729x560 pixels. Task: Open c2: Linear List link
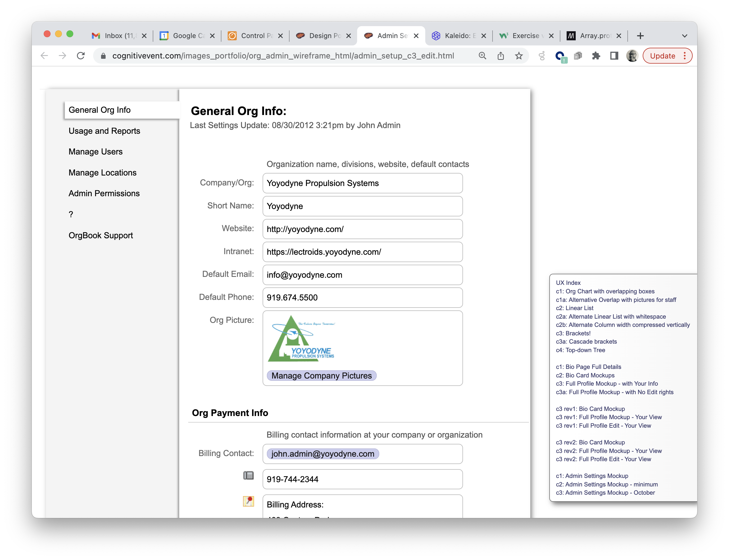pos(574,308)
